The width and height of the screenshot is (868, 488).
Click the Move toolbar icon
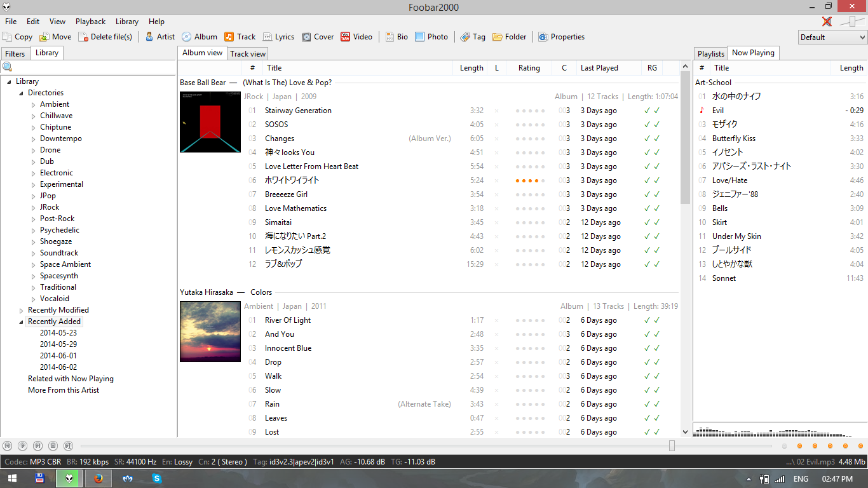point(44,37)
